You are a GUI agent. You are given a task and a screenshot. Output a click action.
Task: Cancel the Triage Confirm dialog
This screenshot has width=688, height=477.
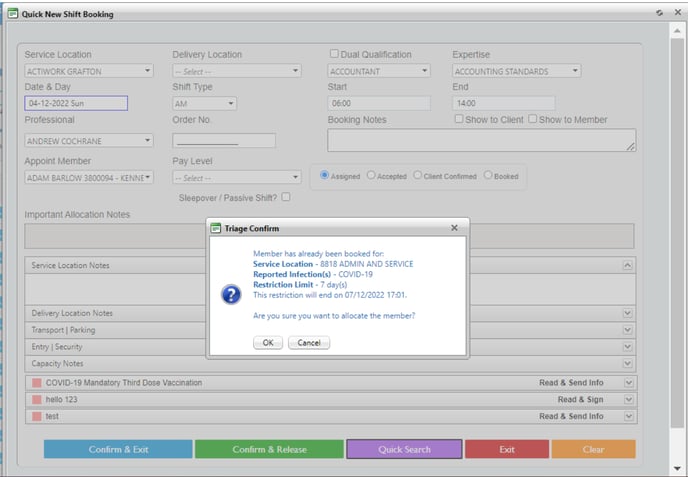coord(309,342)
